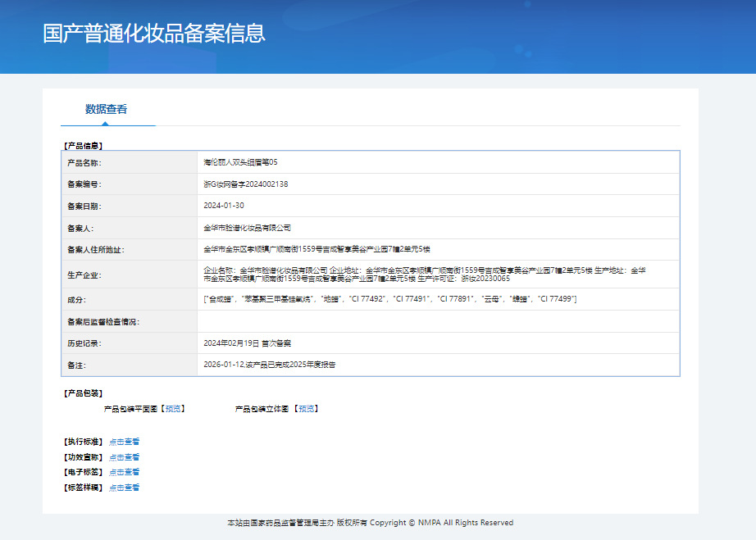This screenshot has height=540, width=756.
Task: Open 功效宣称 点击查看 link
Action: pyautogui.click(x=124, y=457)
